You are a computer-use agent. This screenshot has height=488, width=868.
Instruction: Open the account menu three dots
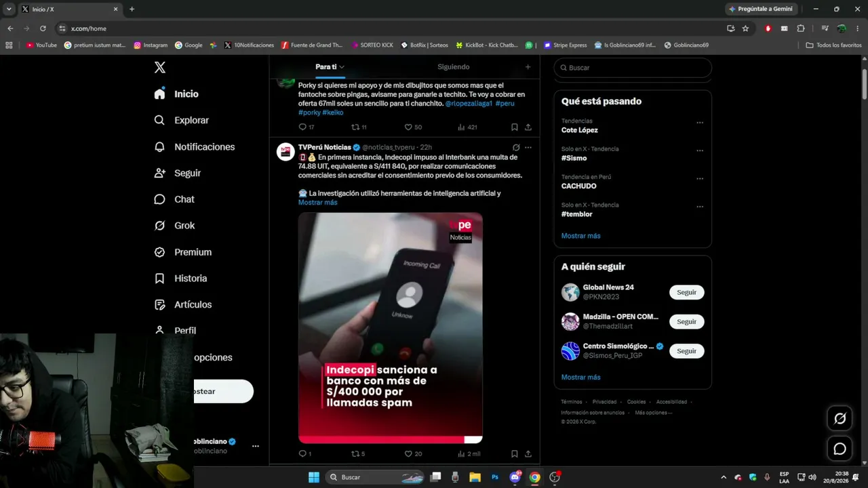click(256, 446)
